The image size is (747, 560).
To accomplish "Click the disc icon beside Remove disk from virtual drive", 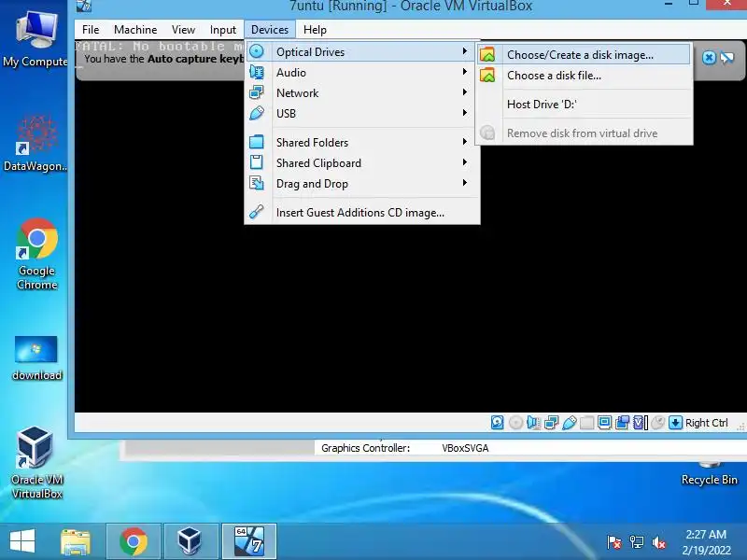I will [x=487, y=133].
